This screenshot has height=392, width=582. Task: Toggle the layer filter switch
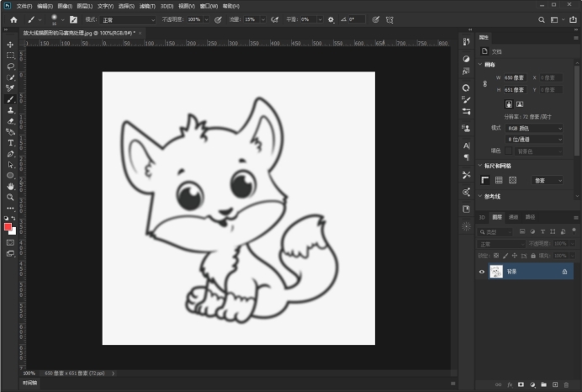(574, 230)
